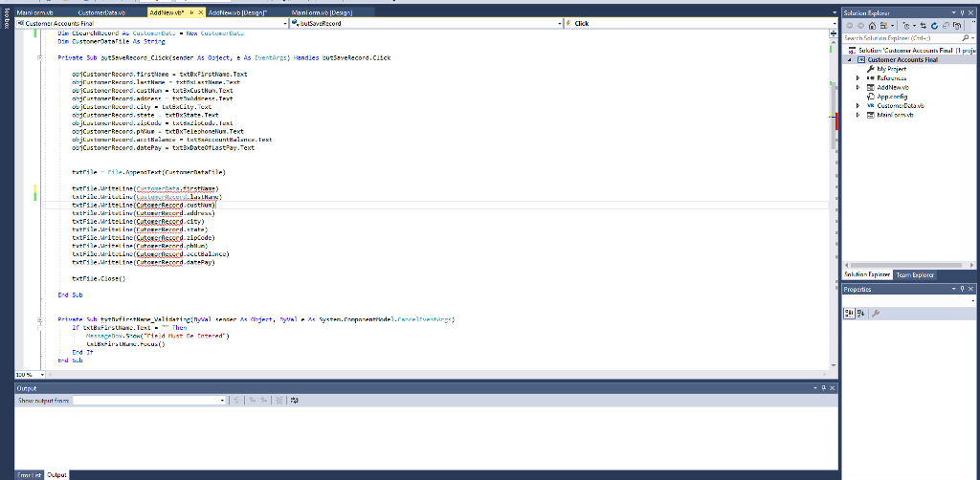
Task: Click Sync with Active Document arrows icon
Action: click(x=924, y=26)
